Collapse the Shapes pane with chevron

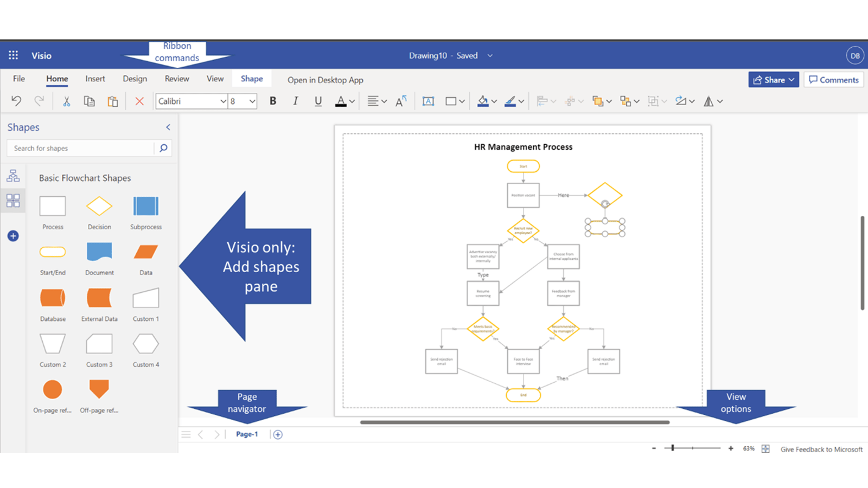(x=168, y=127)
